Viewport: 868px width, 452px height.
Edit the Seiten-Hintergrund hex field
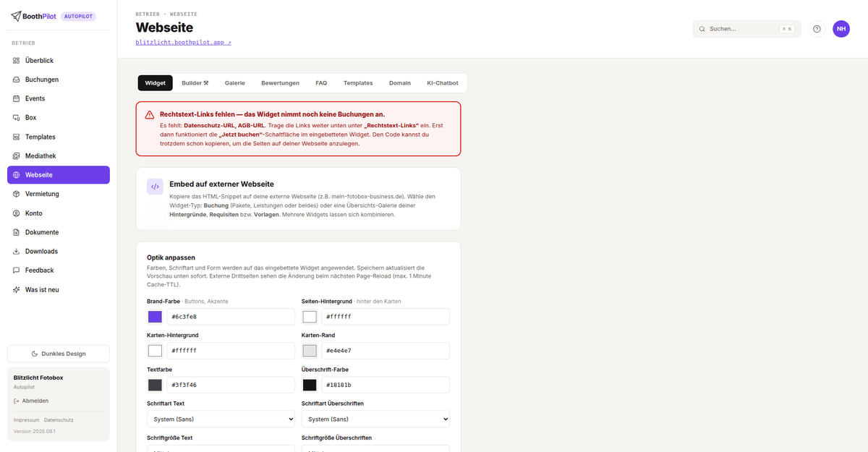tap(386, 317)
